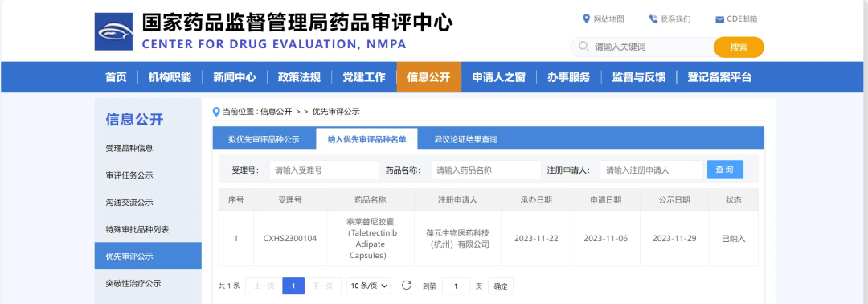The image size is (868, 304).
Task: Select page 1 in pagination
Action: [x=293, y=286]
